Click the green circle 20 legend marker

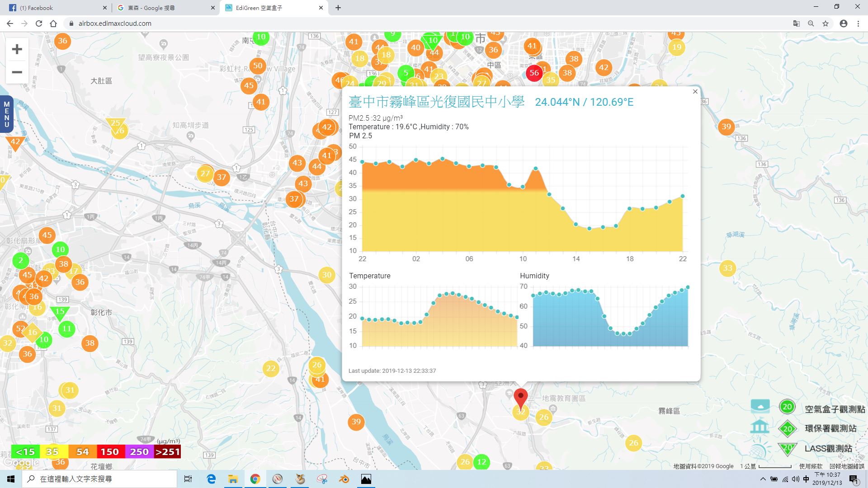[x=787, y=407]
